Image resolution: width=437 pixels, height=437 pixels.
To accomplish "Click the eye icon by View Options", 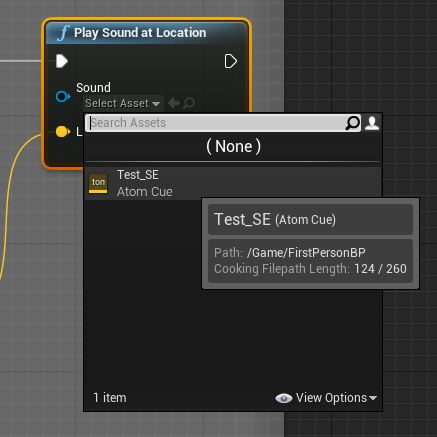I will (x=284, y=398).
